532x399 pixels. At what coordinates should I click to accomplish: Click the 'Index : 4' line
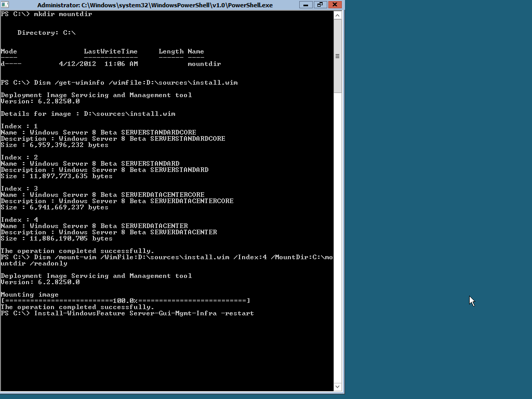pyautogui.click(x=19, y=220)
